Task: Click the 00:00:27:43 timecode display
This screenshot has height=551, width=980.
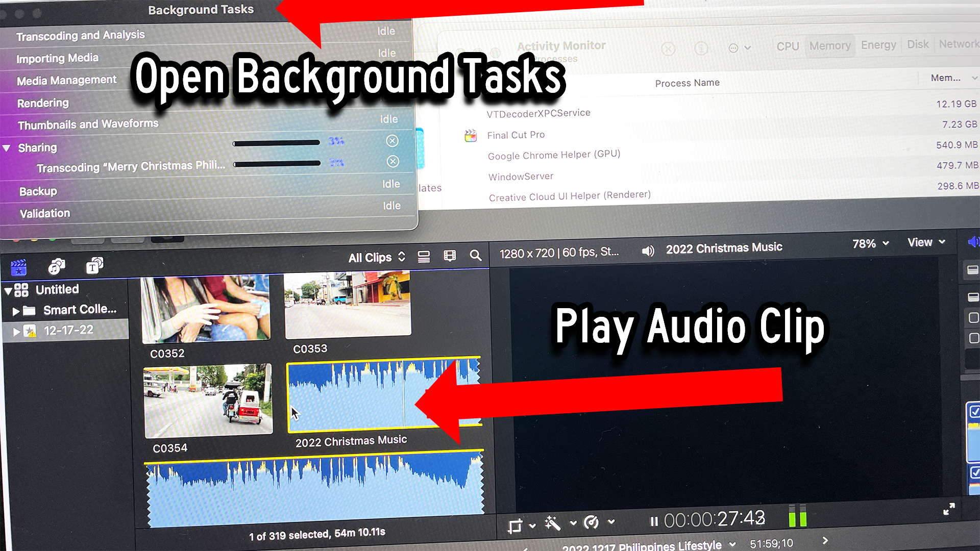Action: point(714,519)
